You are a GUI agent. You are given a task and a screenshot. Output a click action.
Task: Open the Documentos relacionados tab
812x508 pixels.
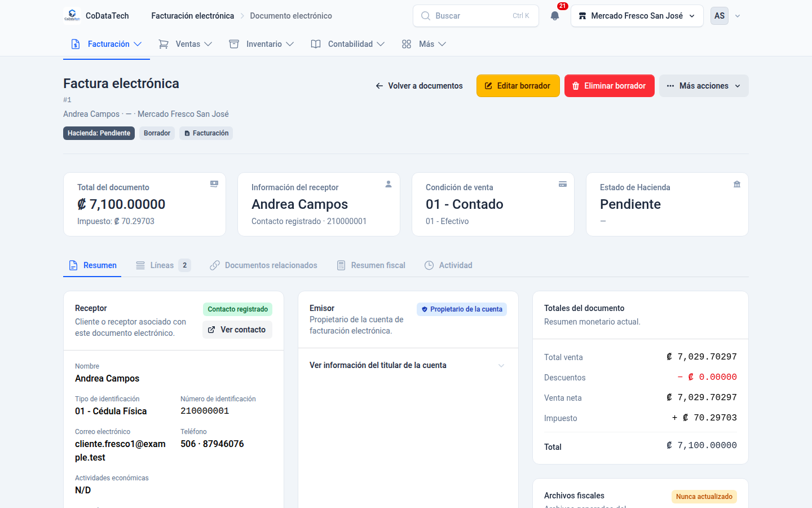tap(263, 265)
